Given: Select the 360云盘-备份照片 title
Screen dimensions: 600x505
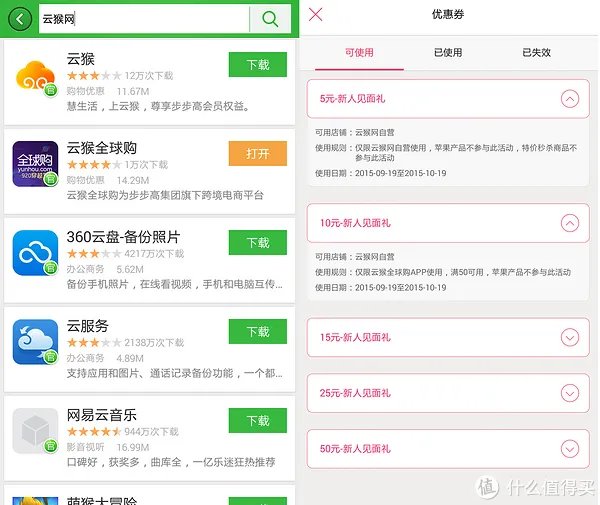Looking at the screenshot, I should (123, 237).
